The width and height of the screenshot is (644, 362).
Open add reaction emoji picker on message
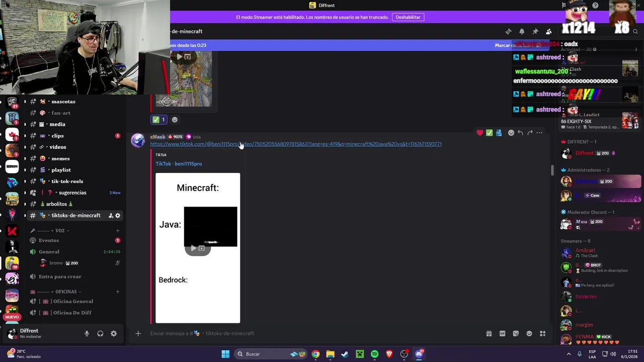click(511, 133)
